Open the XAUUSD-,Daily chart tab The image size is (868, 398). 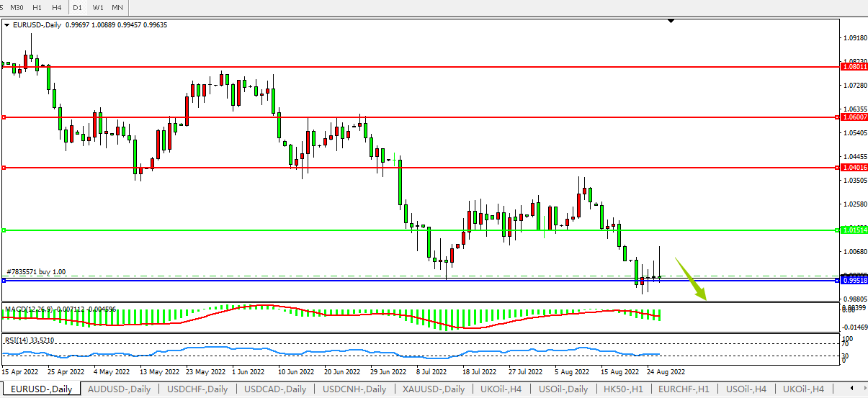coord(433,389)
